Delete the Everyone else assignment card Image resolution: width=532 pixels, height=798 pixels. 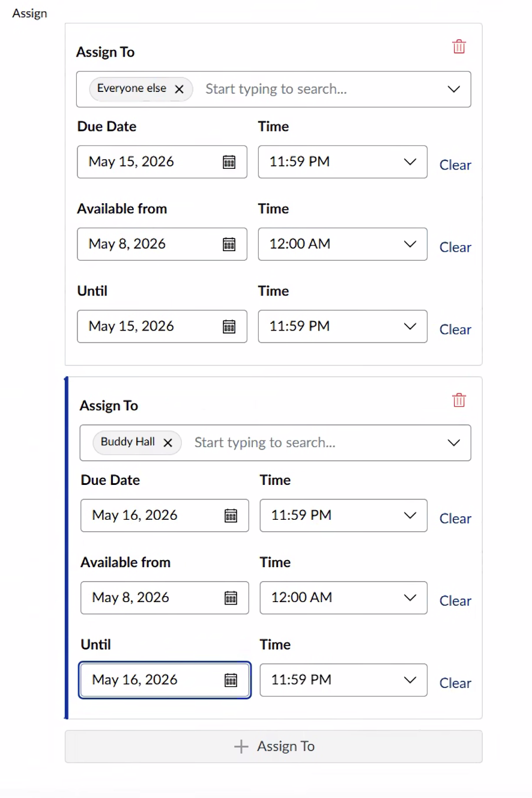point(459,46)
